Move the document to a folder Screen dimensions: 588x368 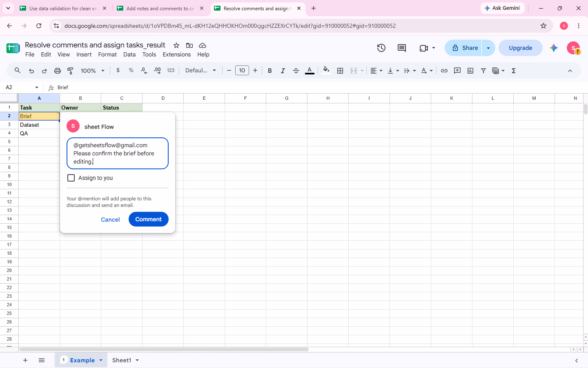[x=189, y=45]
